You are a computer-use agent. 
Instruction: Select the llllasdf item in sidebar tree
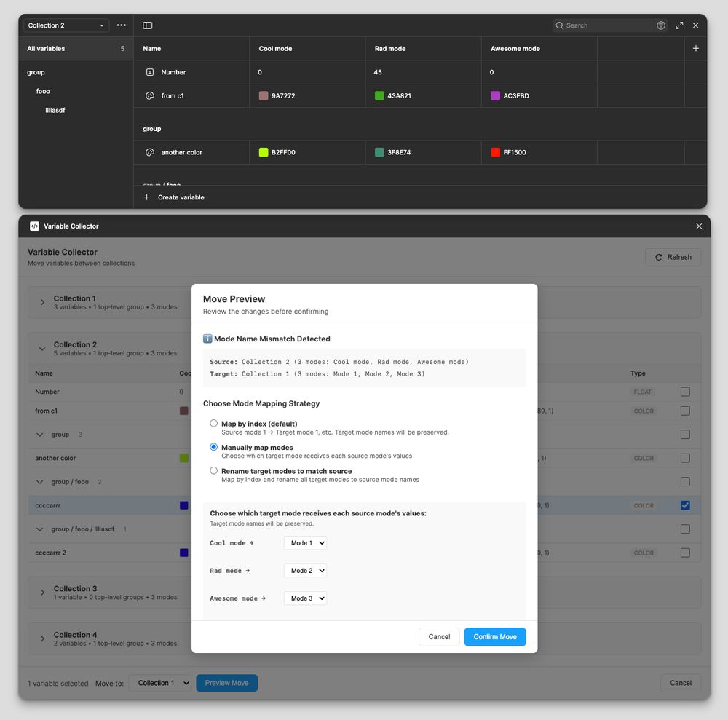[x=55, y=111]
